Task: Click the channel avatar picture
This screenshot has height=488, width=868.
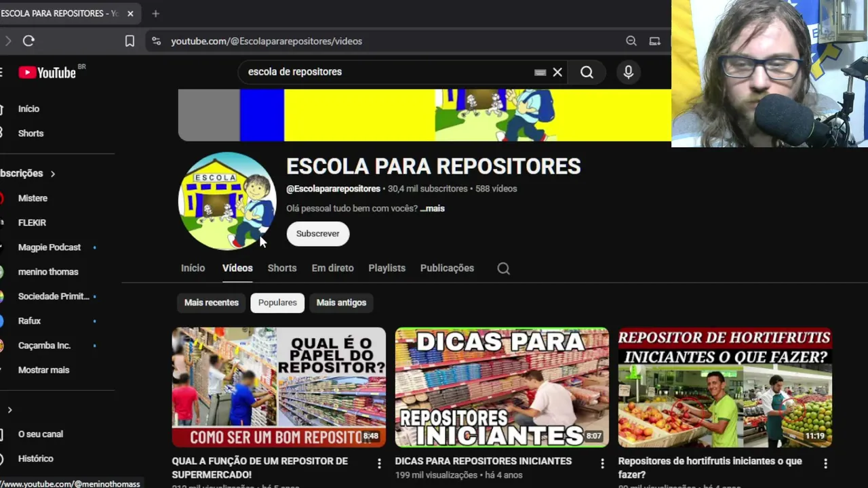Action: point(227,201)
